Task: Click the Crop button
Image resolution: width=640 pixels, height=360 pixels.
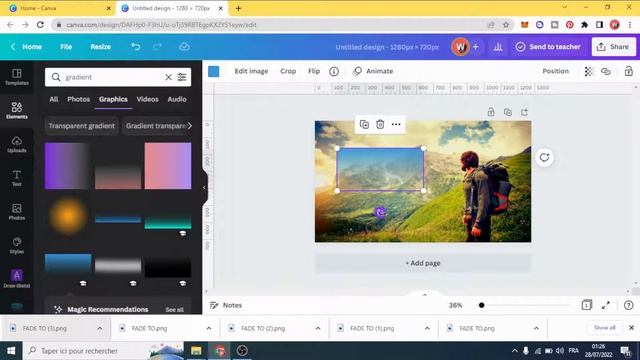Action: (288, 71)
